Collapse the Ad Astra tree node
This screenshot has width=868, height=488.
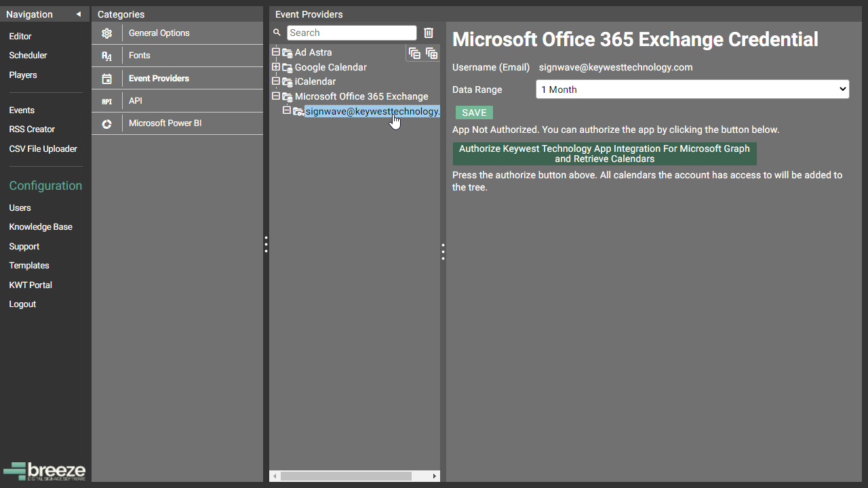point(276,52)
